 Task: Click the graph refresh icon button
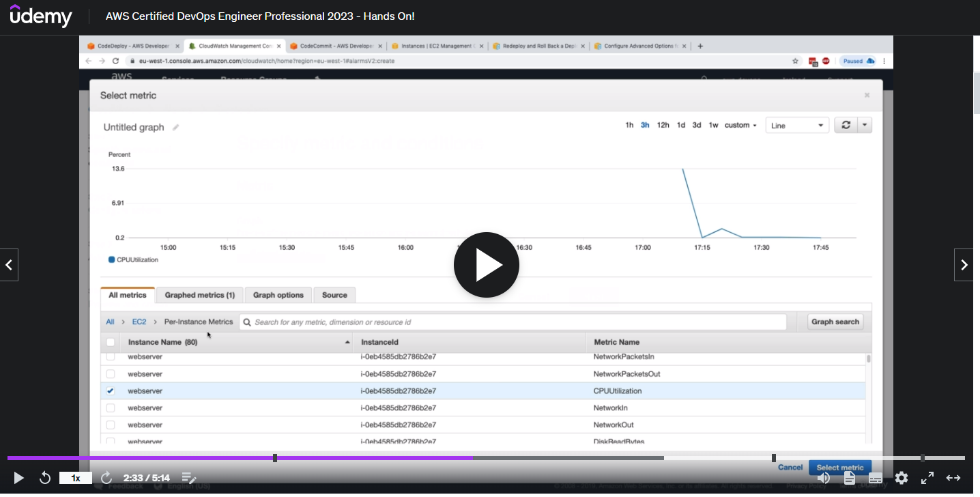(x=846, y=125)
